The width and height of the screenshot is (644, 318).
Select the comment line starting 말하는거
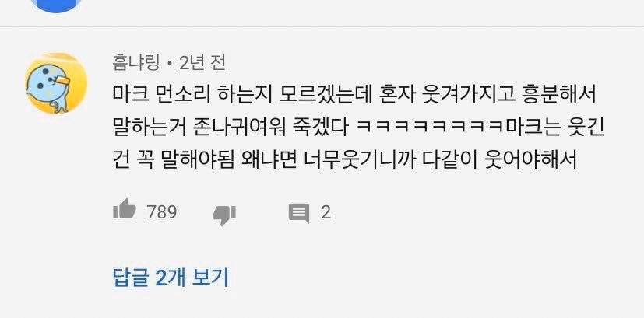tap(358, 129)
